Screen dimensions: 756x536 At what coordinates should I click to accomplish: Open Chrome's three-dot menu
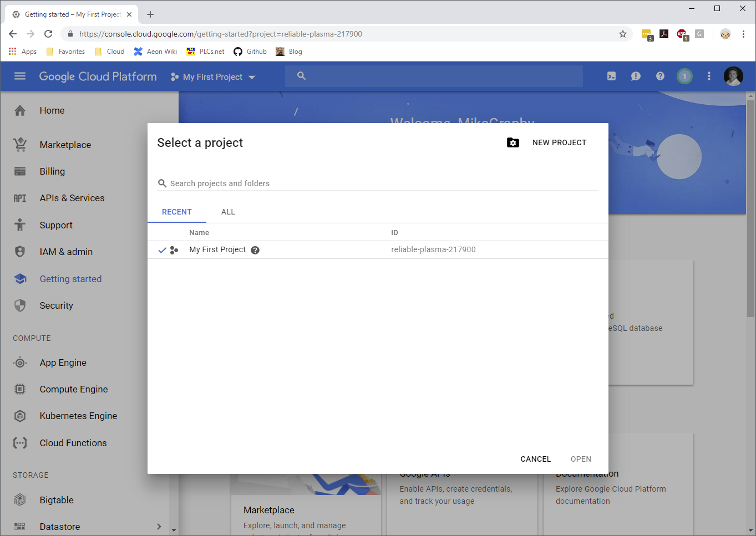743,34
